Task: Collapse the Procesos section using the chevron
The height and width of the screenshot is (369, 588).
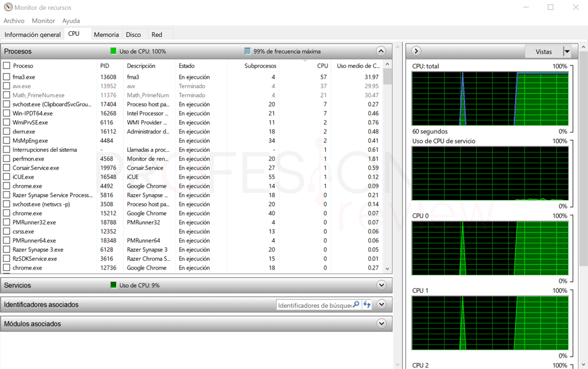Action: tap(381, 51)
